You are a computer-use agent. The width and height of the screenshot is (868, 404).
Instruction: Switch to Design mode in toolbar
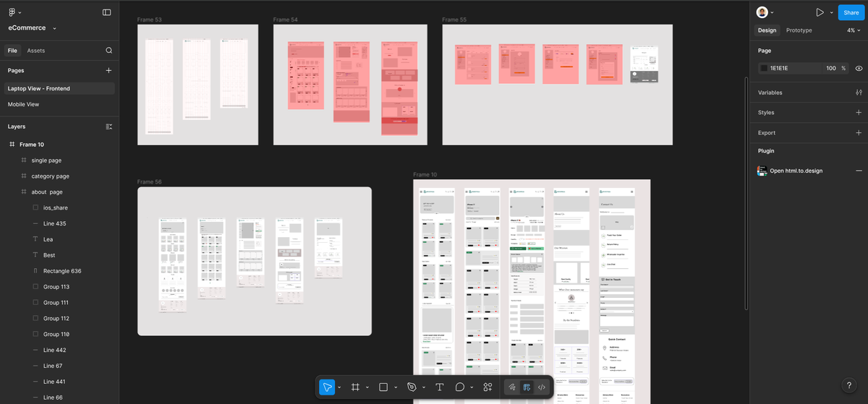pos(527,387)
